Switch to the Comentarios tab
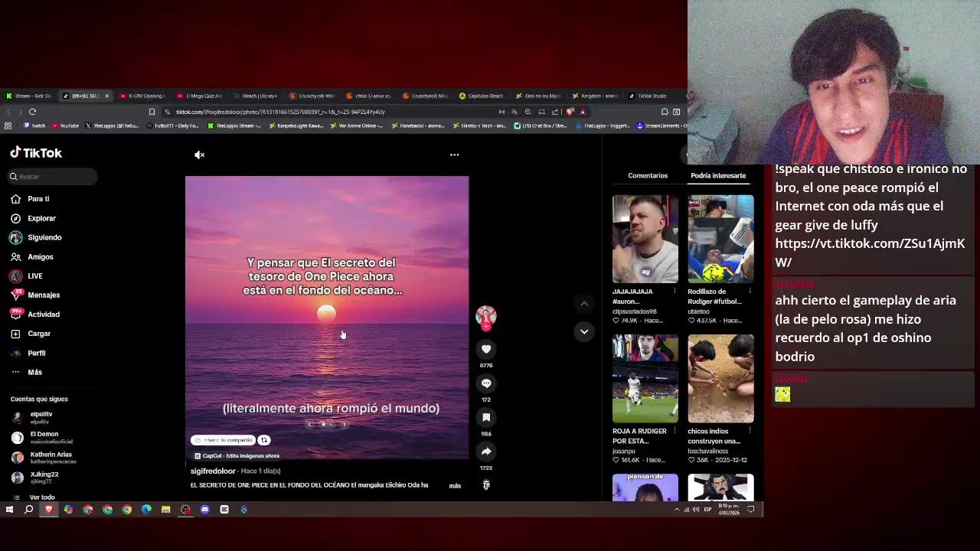The height and width of the screenshot is (551, 980). click(648, 175)
